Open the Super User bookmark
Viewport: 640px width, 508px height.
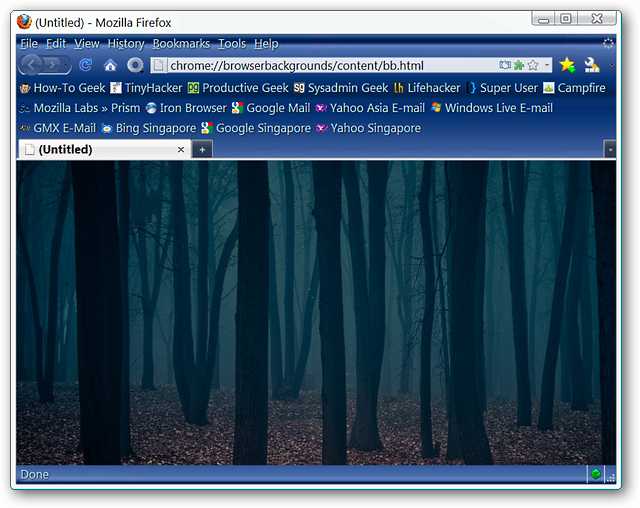[502, 88]
